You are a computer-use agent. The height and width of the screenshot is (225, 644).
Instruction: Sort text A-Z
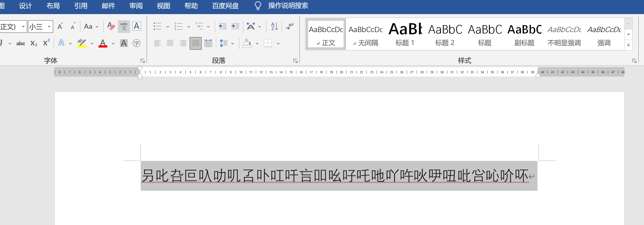coord(275,27)
